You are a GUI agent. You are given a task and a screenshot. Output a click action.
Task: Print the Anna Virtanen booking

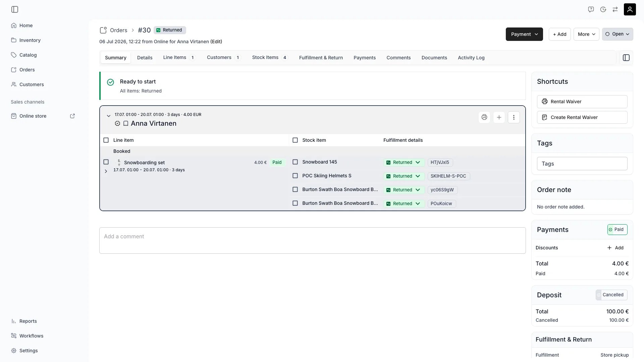pyautogui.click(x=484, y=117)
